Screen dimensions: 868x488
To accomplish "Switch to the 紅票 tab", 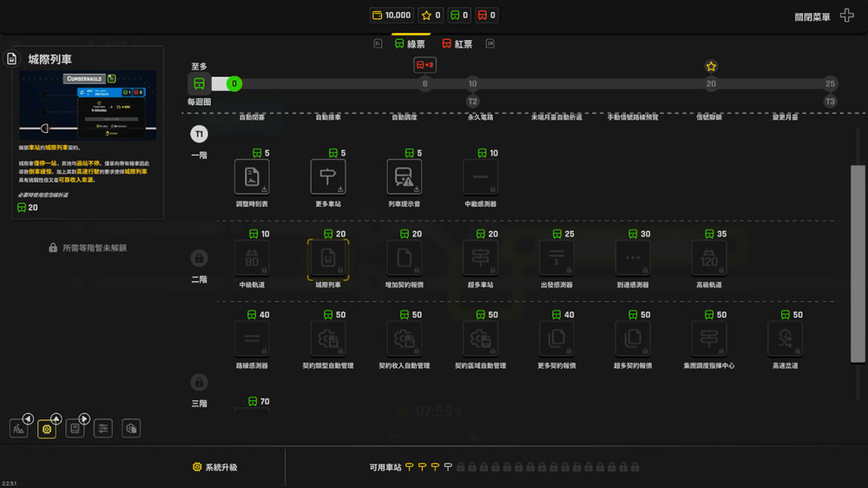I will click(x=457, y=43).
